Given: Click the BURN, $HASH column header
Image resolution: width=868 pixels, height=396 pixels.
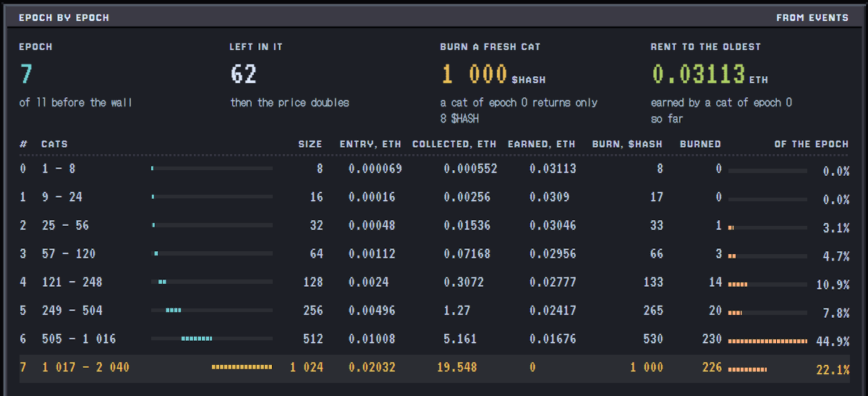Looking at the screenshot, I should tap(628, 144).
